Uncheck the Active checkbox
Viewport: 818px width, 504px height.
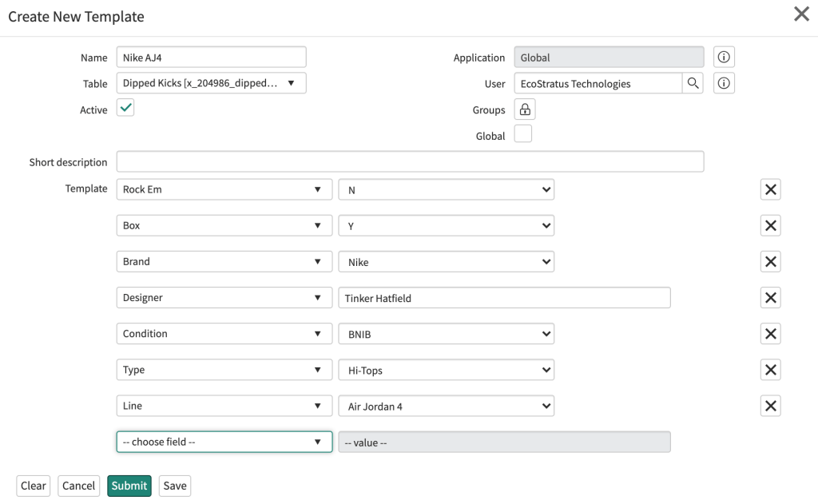[125, 108]
